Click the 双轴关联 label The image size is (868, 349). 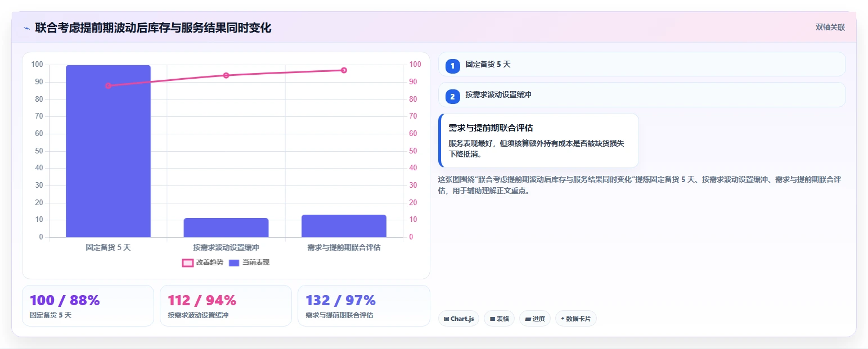point(830,28)
